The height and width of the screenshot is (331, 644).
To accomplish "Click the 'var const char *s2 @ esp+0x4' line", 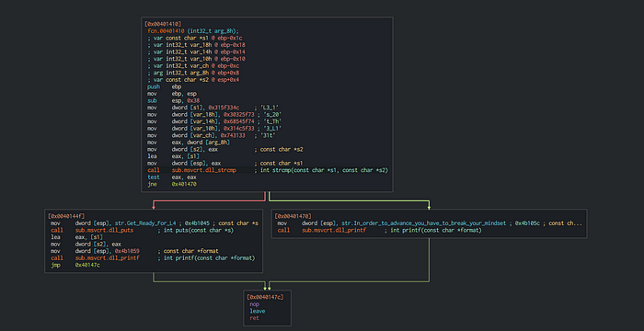I will click(x=193, y=80).
